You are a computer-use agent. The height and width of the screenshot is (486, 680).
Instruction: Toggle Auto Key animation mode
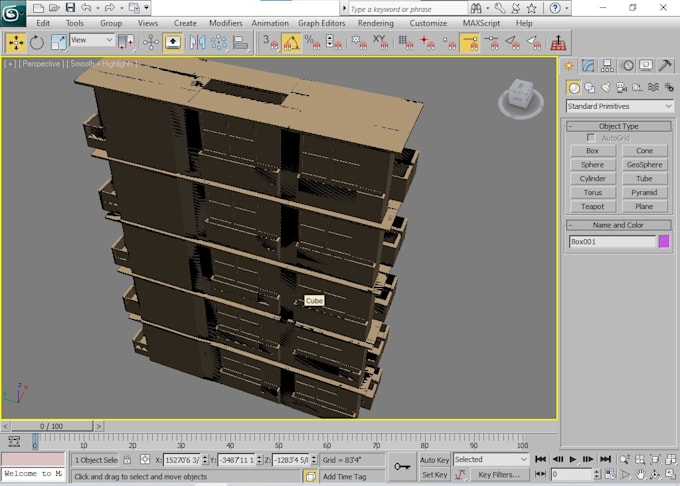(x=434, y=460)
